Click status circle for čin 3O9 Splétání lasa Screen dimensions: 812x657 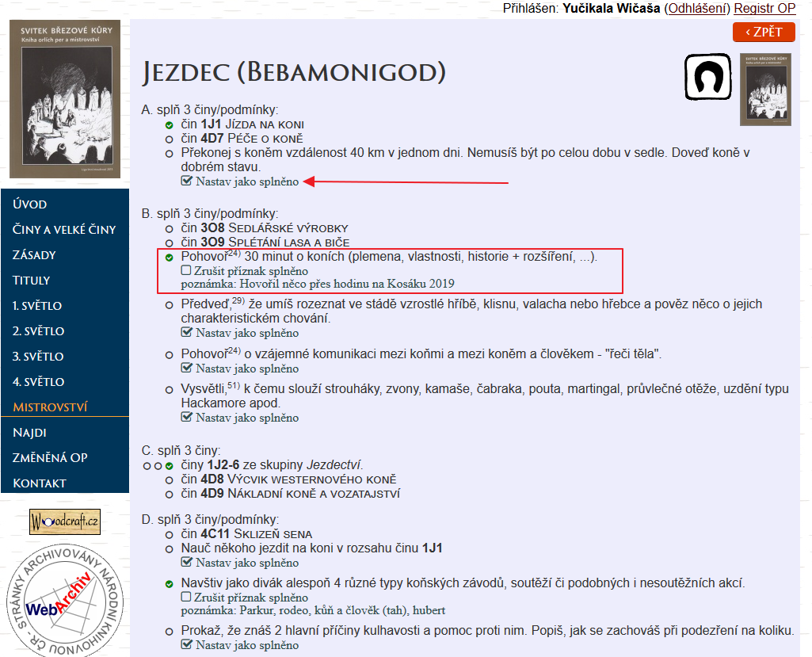169,243
